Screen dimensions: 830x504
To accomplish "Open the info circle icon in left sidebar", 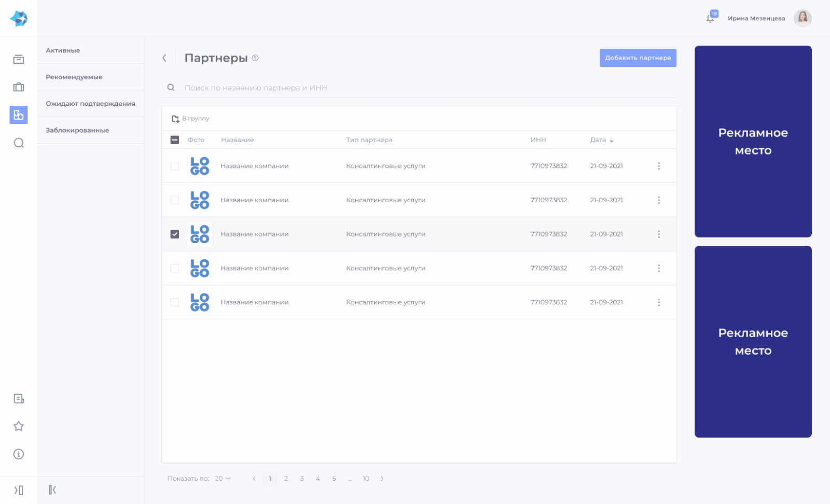I will (19, 454).
